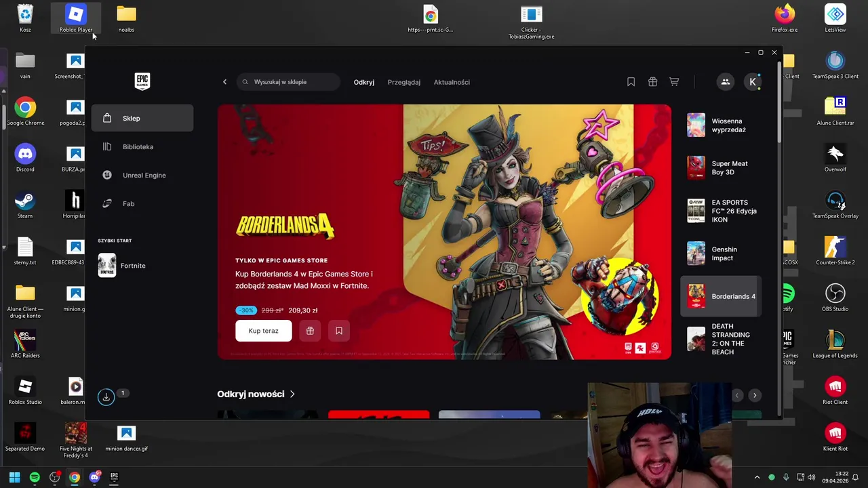Image resolution: width=868 pixels, height=488 pixels.
Task: Open Counter-Strike 2 desktop icon
Action: click(x=835, y=251)
